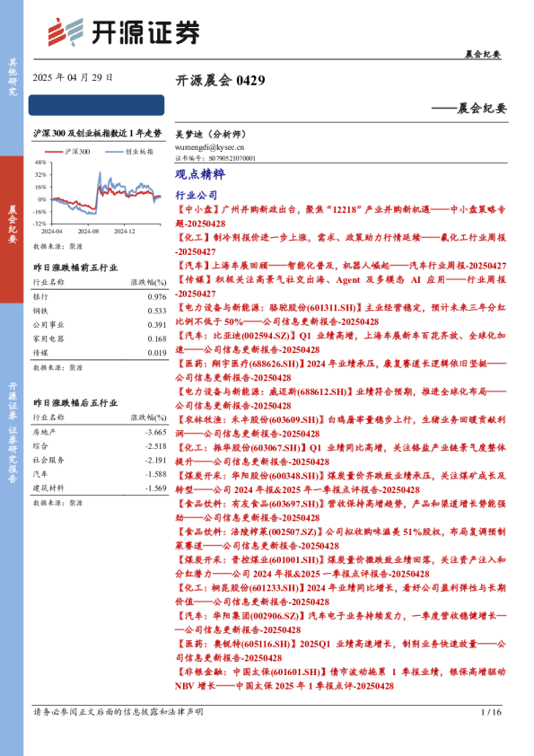
Task: Click the 传媒 row value 0.019
Action: [x=157, y=353]
